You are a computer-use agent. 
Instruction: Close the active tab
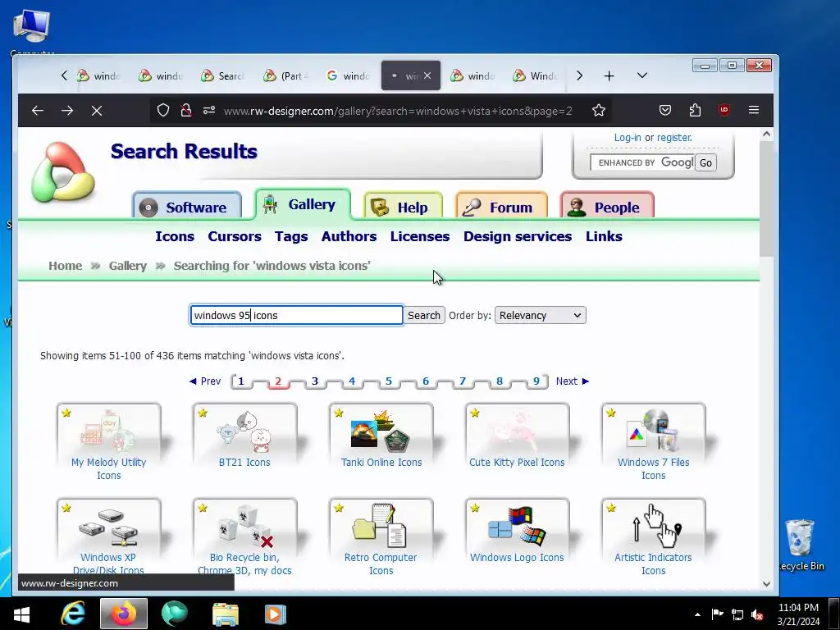click(x=427, y=76)
